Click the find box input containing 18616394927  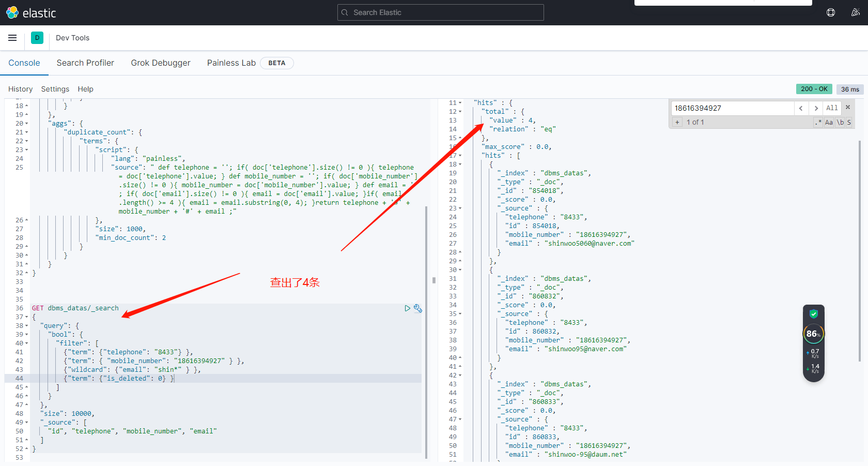(x=733, y=108)
